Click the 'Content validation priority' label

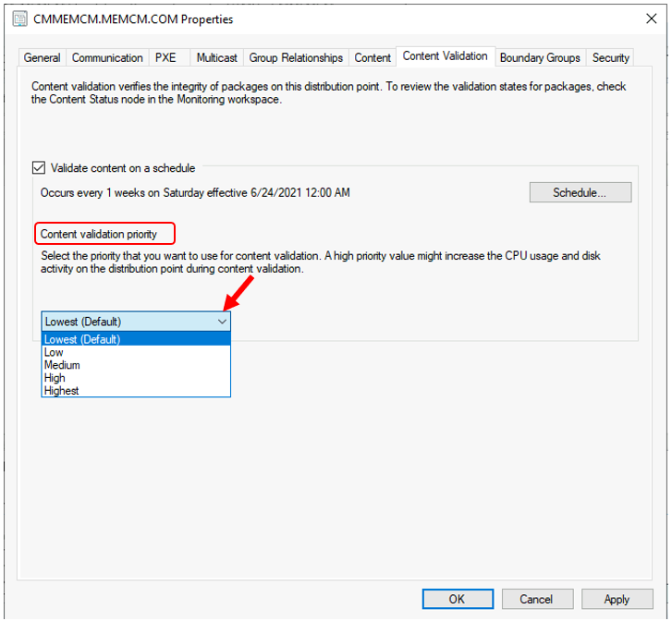[x=99, y=234]
